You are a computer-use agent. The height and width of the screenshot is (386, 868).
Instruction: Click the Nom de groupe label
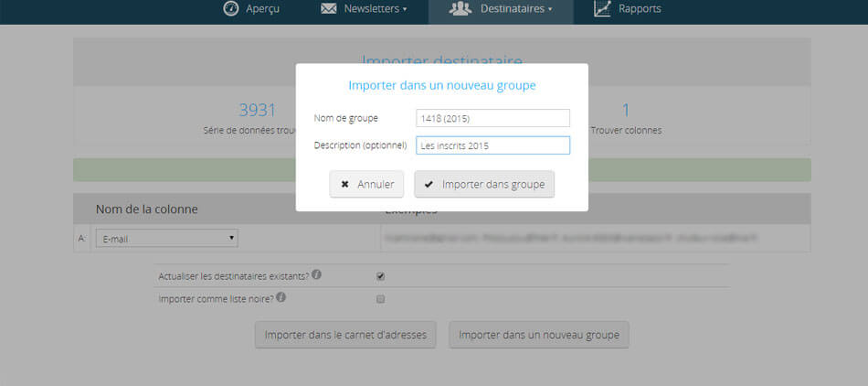click(x=346, y=118)
